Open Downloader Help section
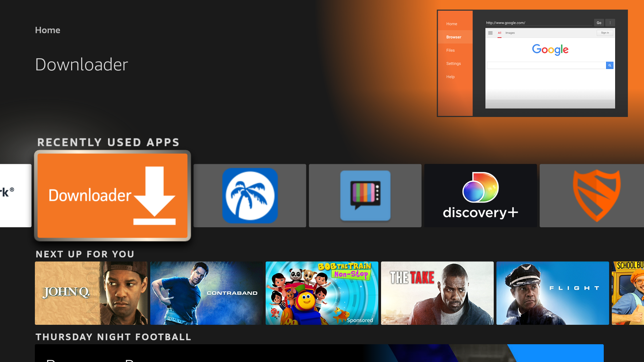 pos(450,76)
